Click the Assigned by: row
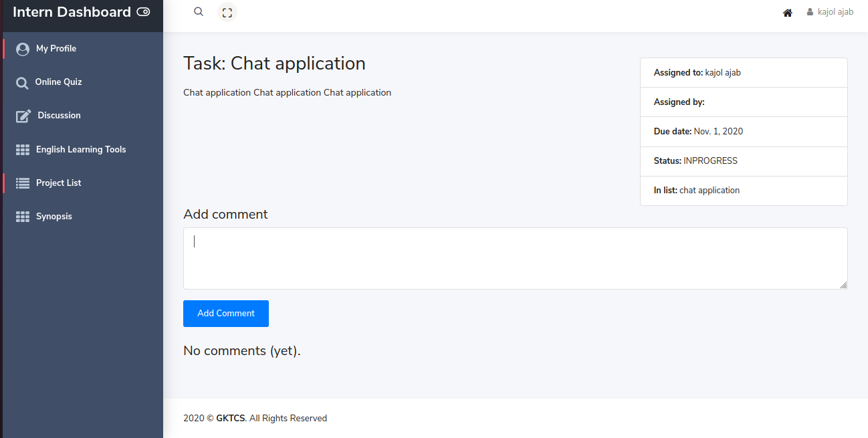The width and height of the screenshot is (868, 438). [744, 102]
